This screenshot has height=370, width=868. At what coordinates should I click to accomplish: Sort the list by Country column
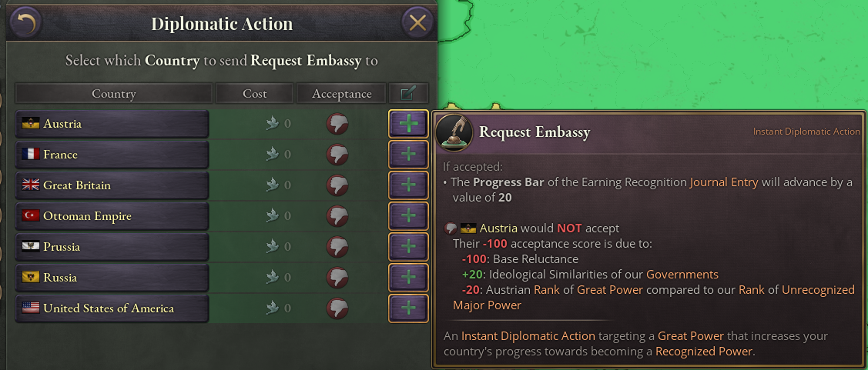point(113,94)
